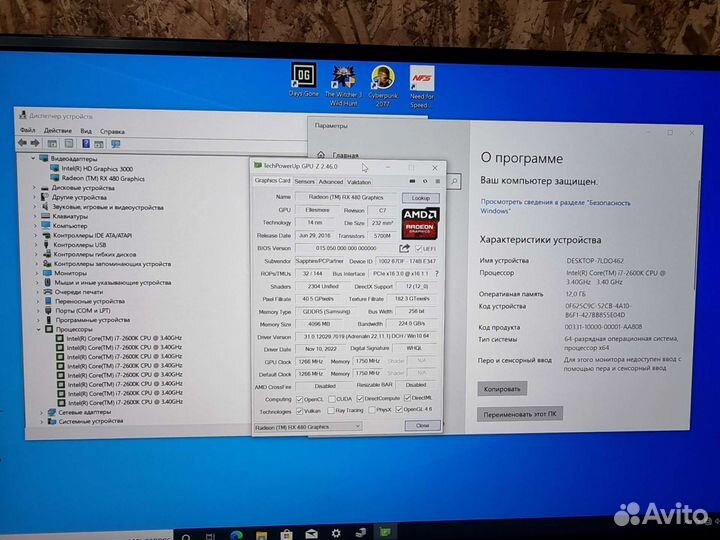The image size is (720, 540).
Task: Switch to the Advanced tab
Action: coord(331,182)
